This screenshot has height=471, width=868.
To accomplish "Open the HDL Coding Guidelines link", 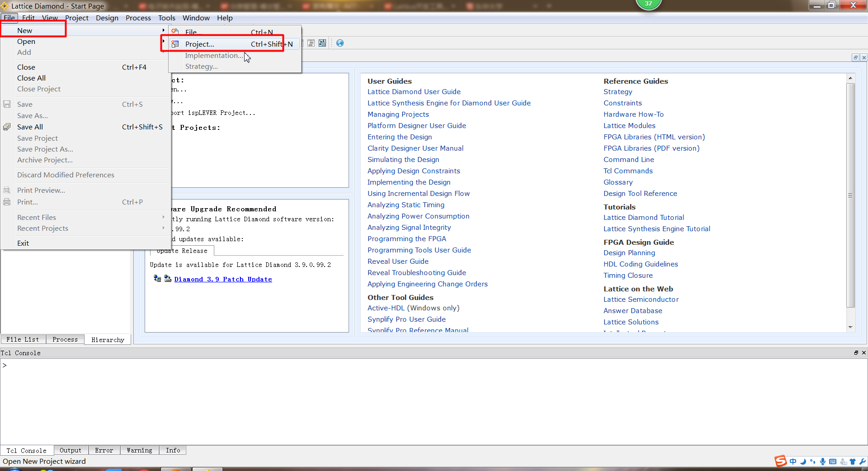I will pos(641,264).
